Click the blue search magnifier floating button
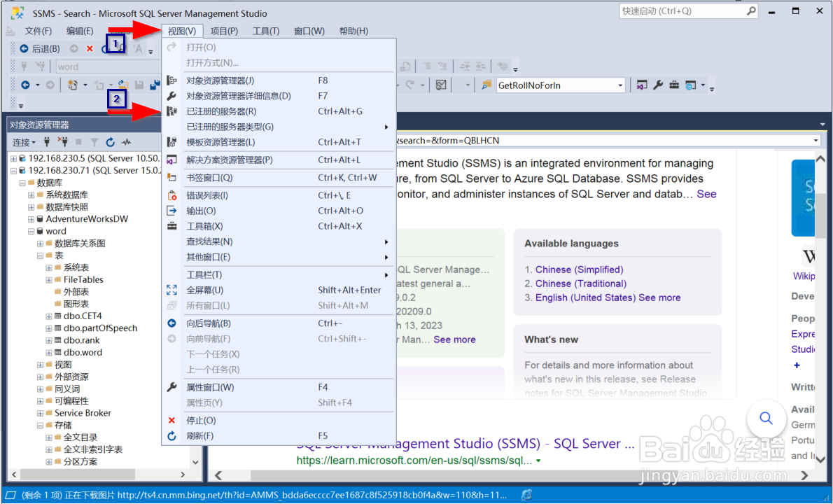Screen dimensions: 833x504 point(766,419)
